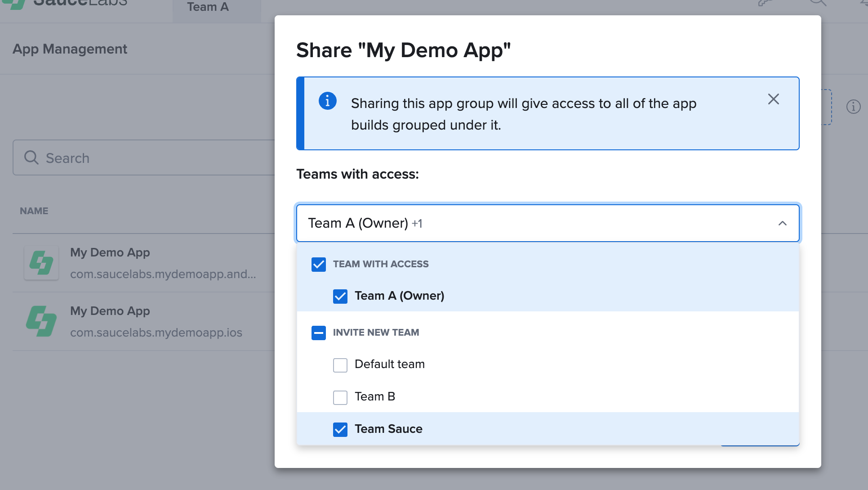Select the Team A (Owner) row in the list
This screenshot has width=868, height=490.
tap(399, 296)
